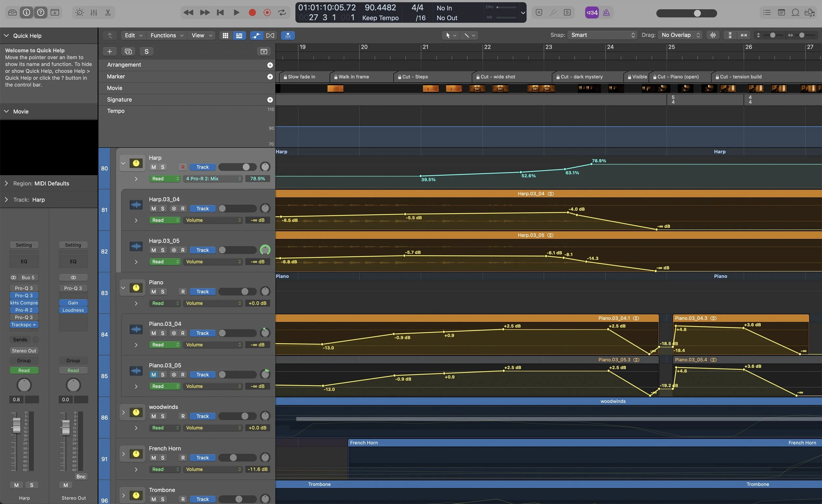Toggle the global Solo S button in track header

(x=146, y=51)
